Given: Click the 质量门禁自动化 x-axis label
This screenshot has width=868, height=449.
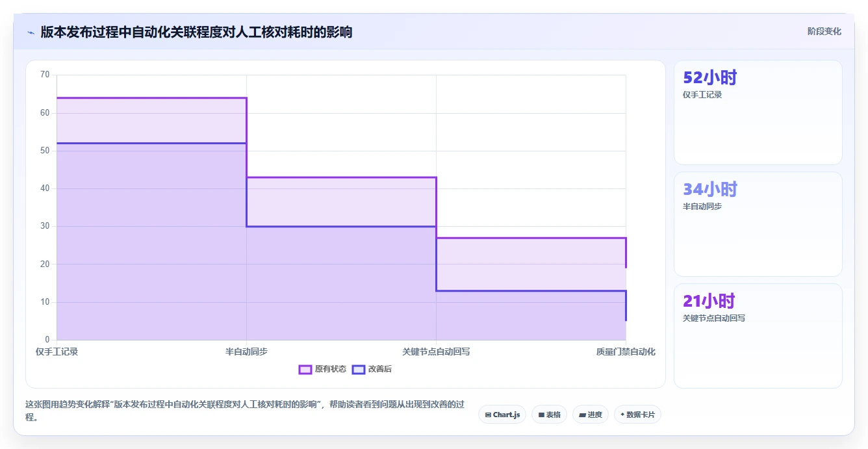Looking at the screenshot, I should 626,352.
